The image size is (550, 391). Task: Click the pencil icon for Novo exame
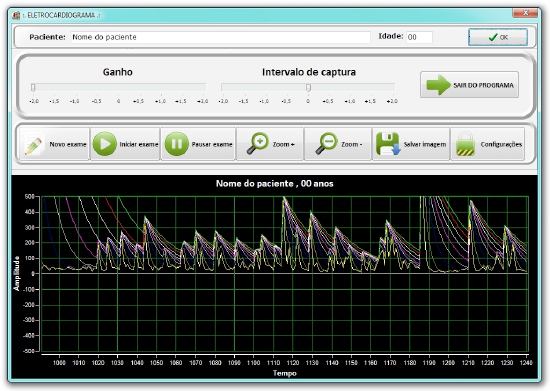[x=34, y=144]
